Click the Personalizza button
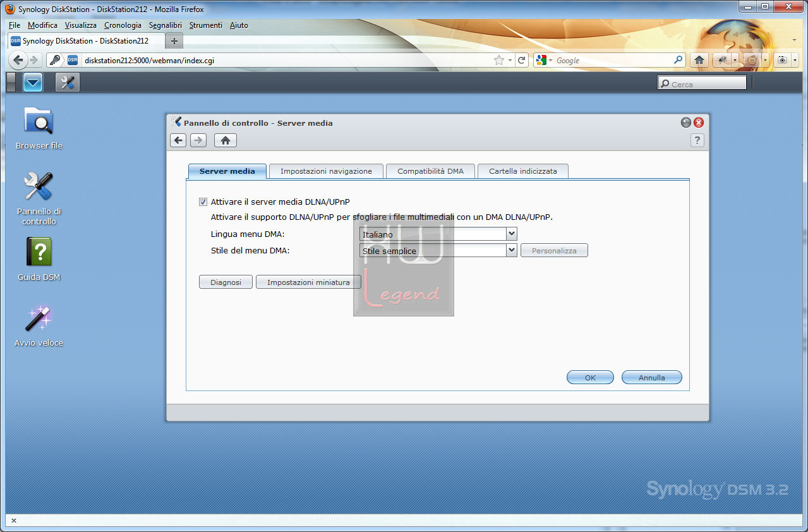This screenshot has width=808, height=532. (x=554, y=251)
